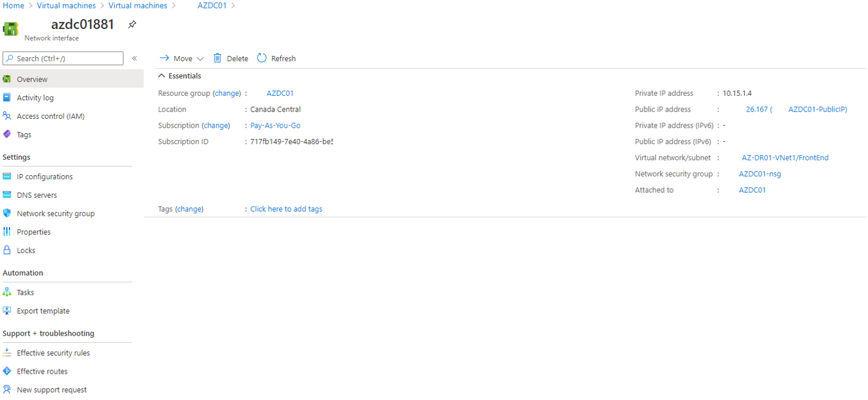The height and width of the screenshot is (400, 868).
Task: Open the Pay-As-You-Go subscription link
Action: (275, 125)
